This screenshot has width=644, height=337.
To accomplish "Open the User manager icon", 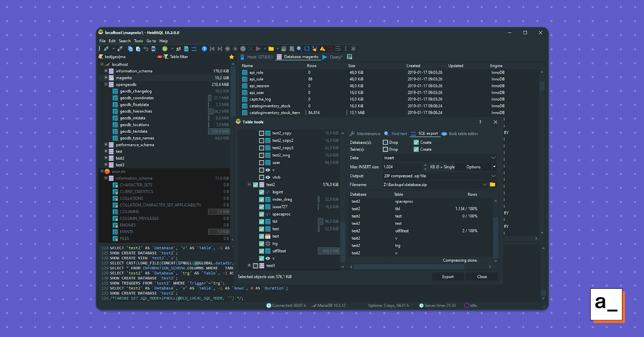I will (178, 49).
